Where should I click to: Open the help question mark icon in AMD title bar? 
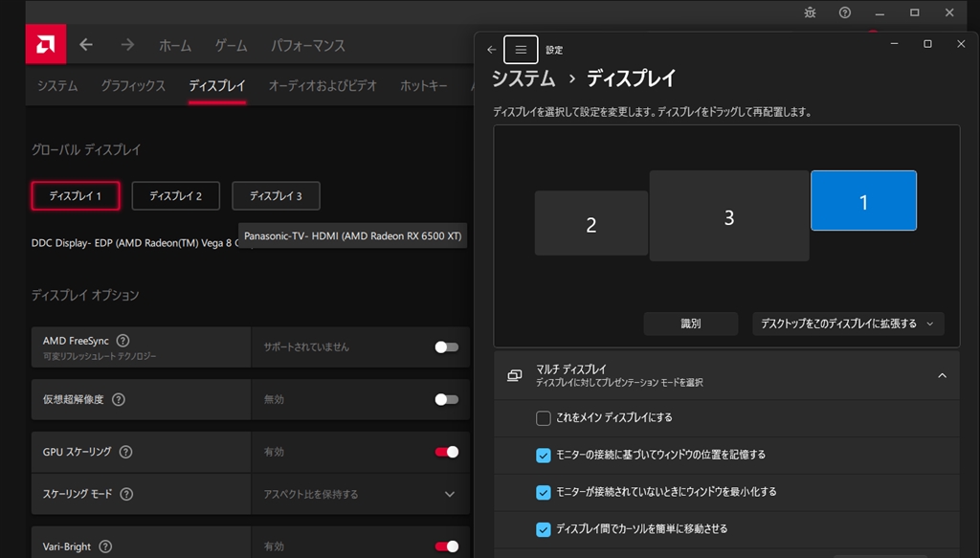click(x=845, y=12)
